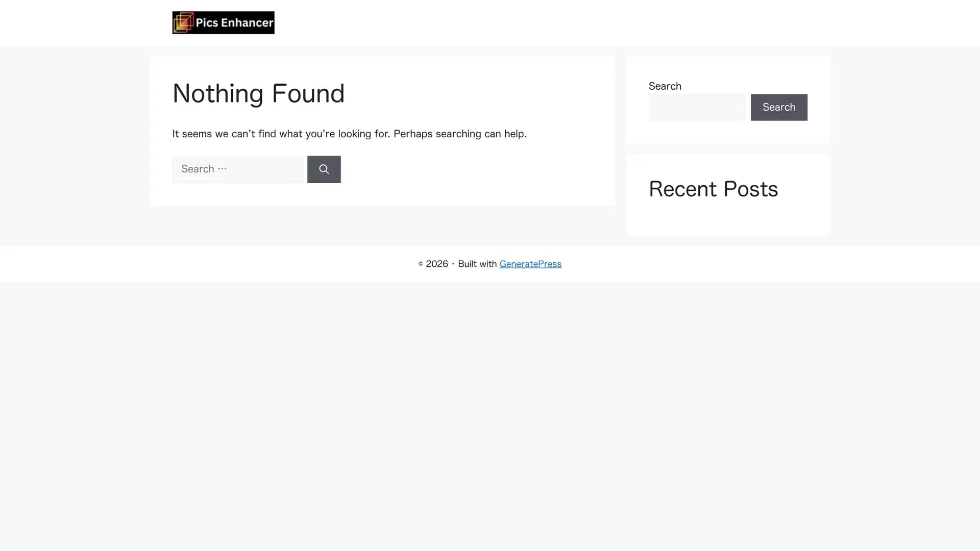Click the sidebar Search button
Viewport: 980px width, 551px height.
(x=779, y=107)
